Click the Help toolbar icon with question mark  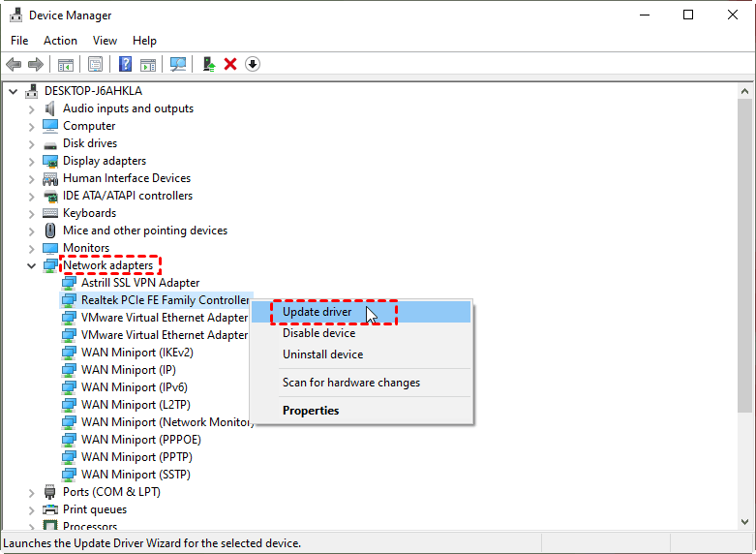point(126,64)
